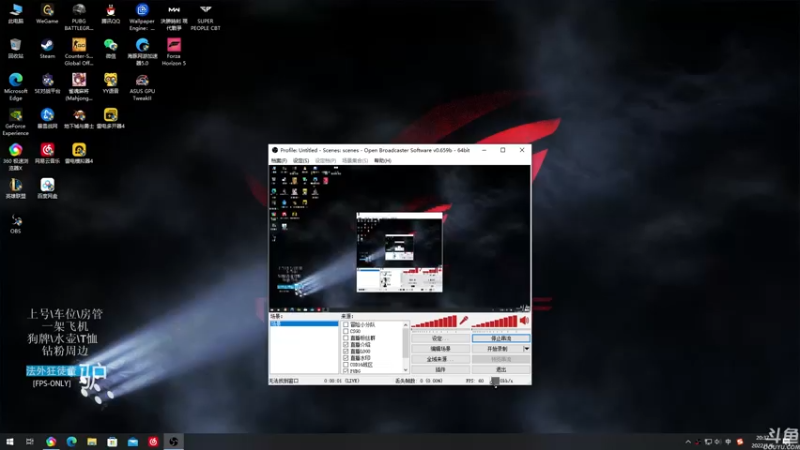Open the third OBS menu ending in (P)
800x450 pixels.
pos(326,160)
